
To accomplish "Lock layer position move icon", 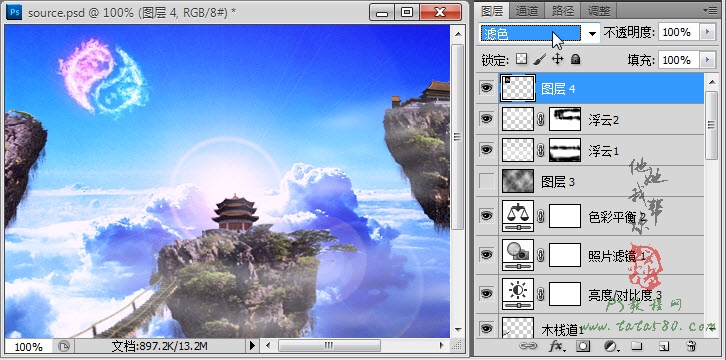I will (557, 59).
